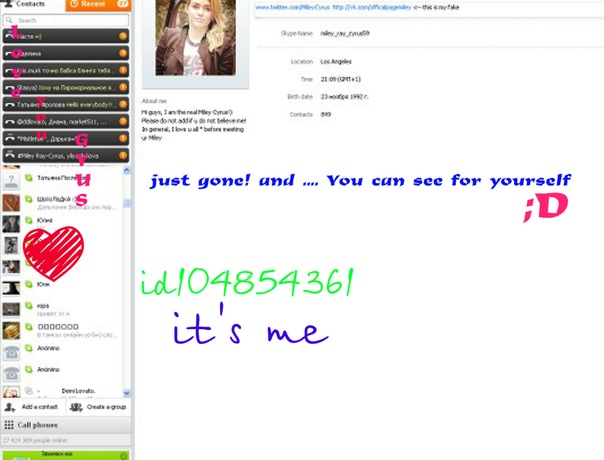604x460 pixels.
Task: Select the contact named кара
Action: tap(62, 309)
